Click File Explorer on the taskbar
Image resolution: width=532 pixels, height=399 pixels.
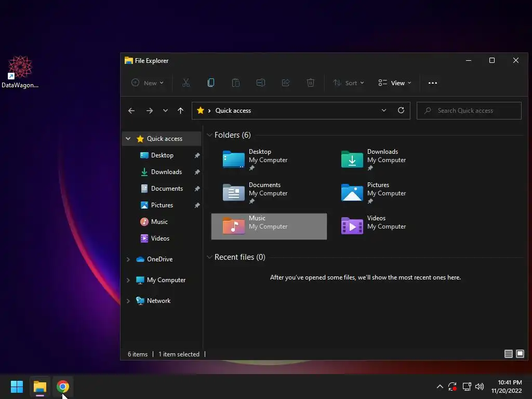click(x=39, y=387)
